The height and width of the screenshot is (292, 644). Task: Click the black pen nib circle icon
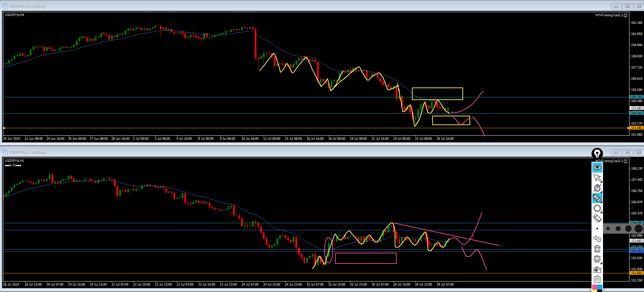tap(597, 153)
